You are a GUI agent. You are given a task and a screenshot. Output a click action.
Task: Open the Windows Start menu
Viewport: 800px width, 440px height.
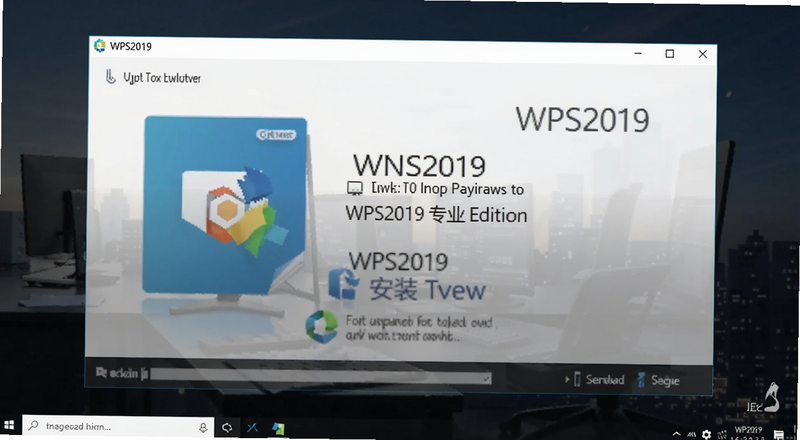(9, 425)
